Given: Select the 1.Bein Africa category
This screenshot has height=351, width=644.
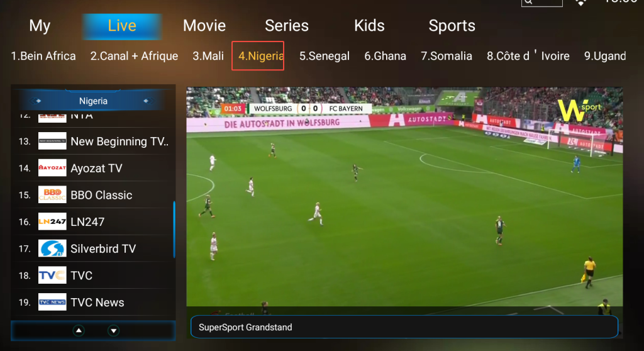Looking at the screenshot, I should coord(43,56).
